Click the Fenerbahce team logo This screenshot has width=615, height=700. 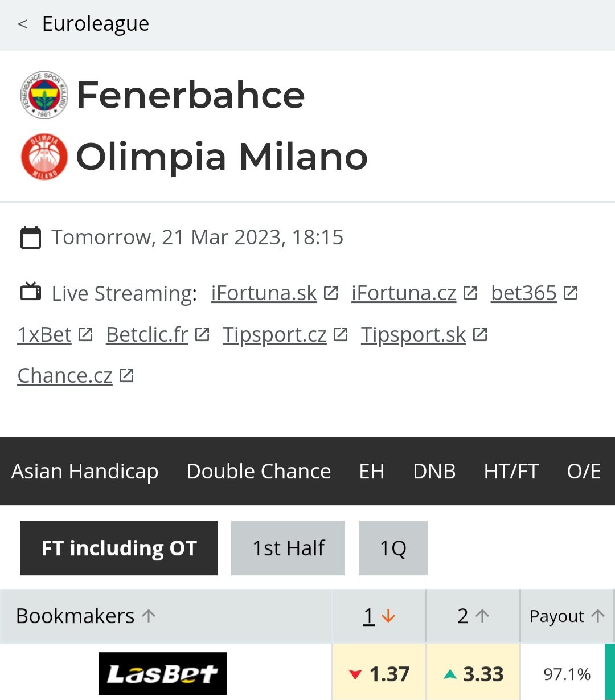click(x=44, y=95)
